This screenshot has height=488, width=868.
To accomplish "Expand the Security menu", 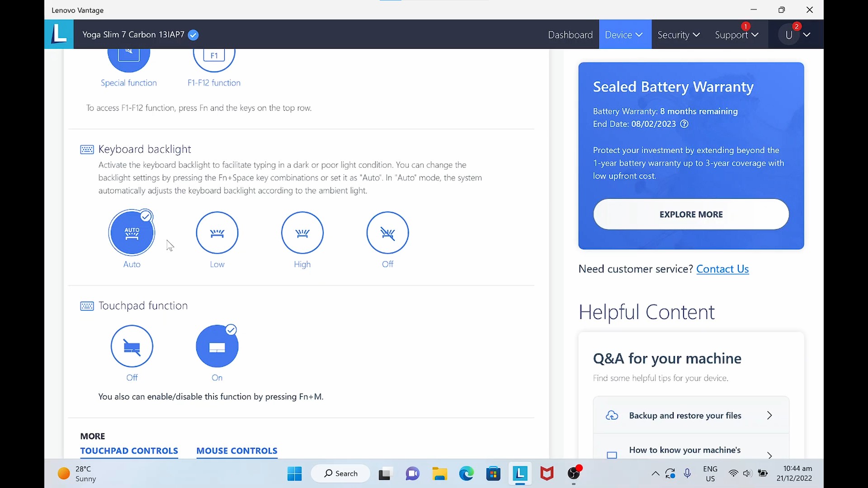I will tap(679, 35).
